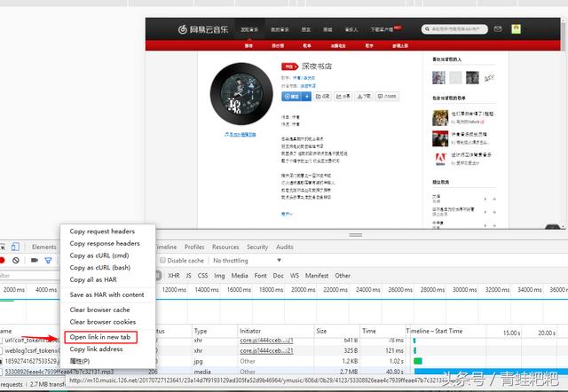Click the collect song button
The width and height of the screenshot is (568, 392).
322,97
